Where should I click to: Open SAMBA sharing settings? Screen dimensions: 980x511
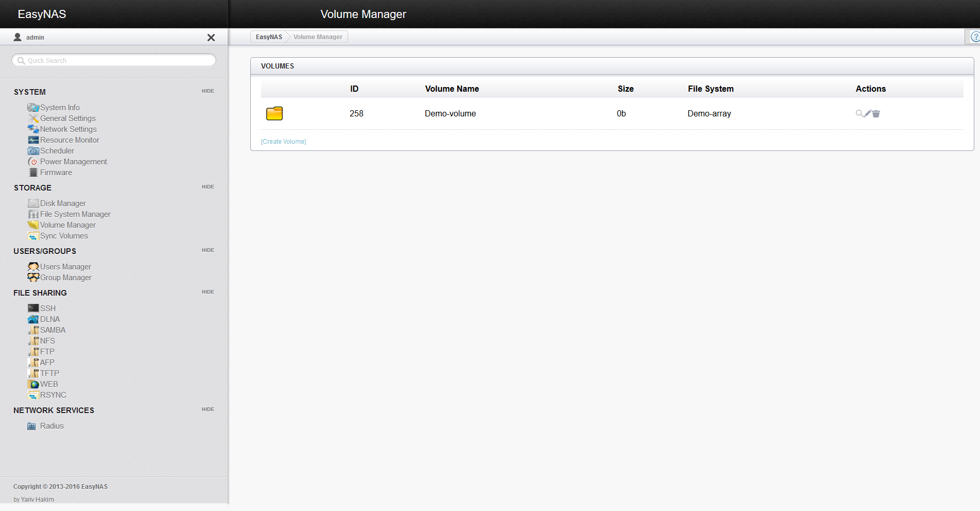point(53,330)
